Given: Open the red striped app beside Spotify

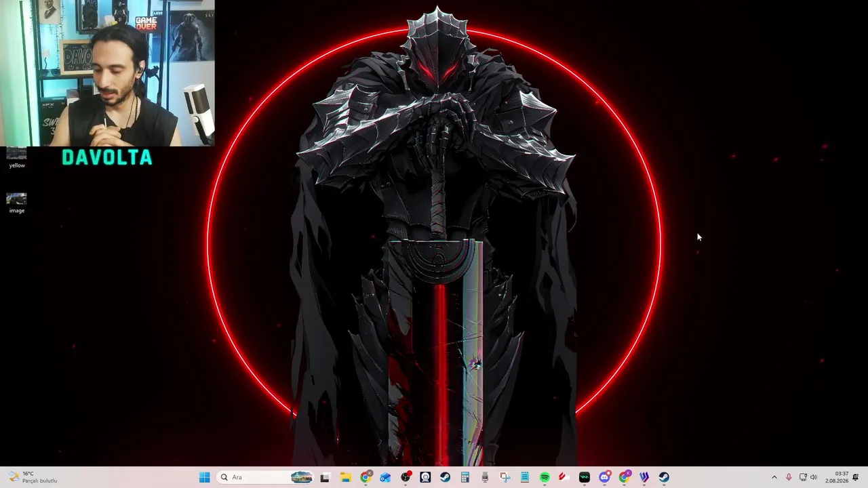Looking at the screenshot, I should [564, 477].
